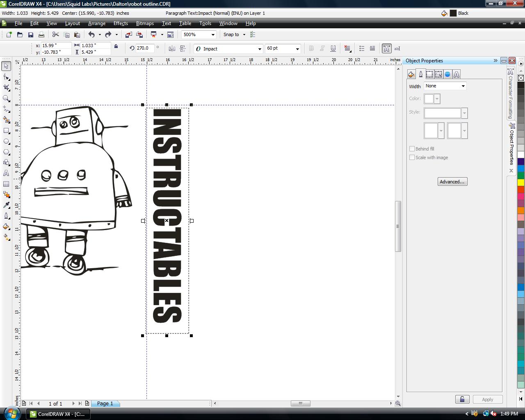525x420 pixels.
Task: Open the Impact font list dropdown
Action: point(260,49)
